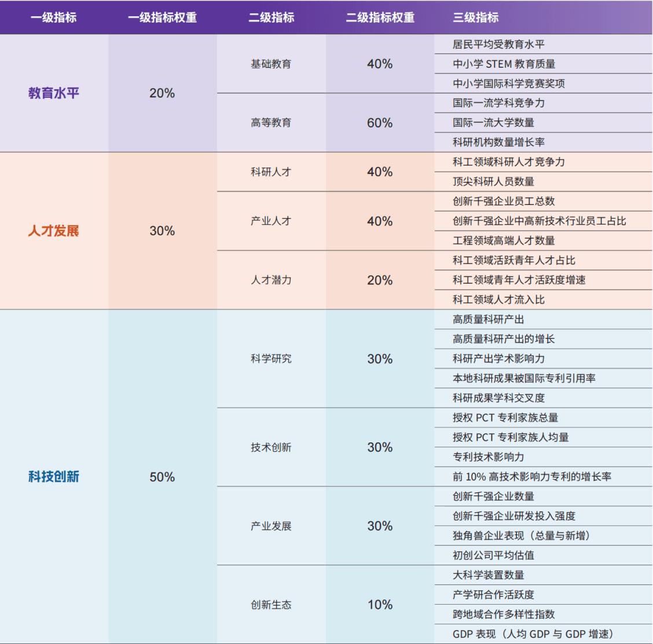Click the 顶尖科研人员数量 row
The image size is (653, 644).
(x=493, y=182)
